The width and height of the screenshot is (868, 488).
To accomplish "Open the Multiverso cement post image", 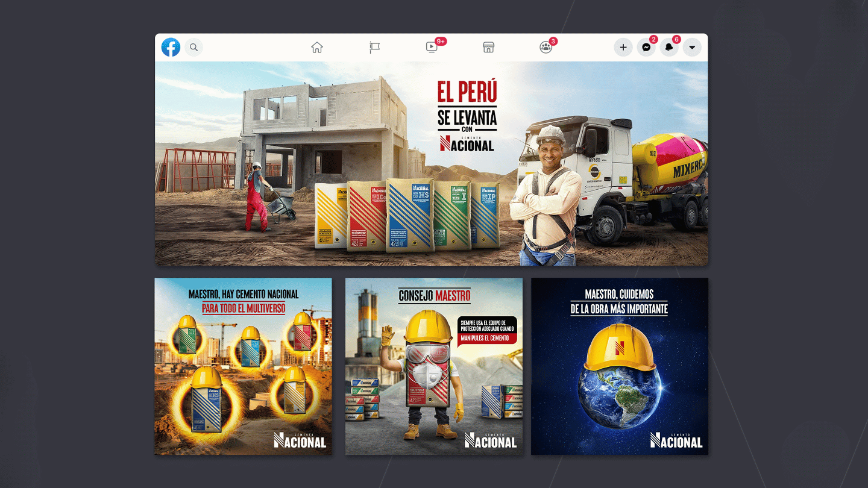I will click(244, 366).
